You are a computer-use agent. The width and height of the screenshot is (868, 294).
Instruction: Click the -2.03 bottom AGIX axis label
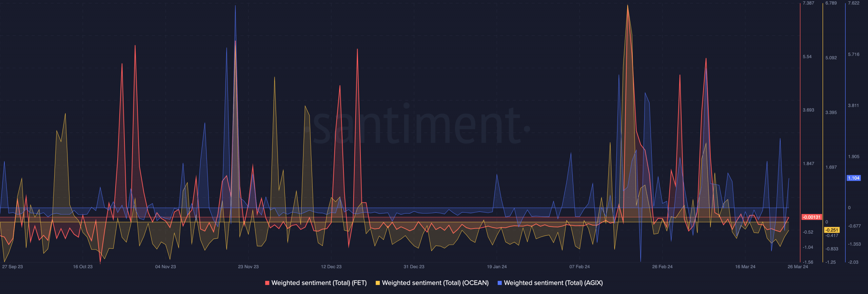(853, 262)
